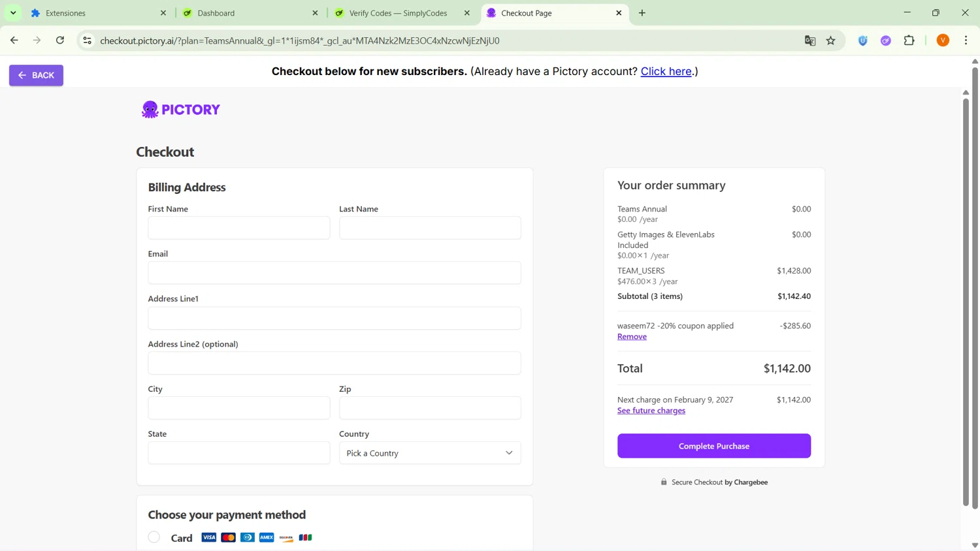Click the Mastercard icon
This screenshot has width=980, height=551.
228,537
